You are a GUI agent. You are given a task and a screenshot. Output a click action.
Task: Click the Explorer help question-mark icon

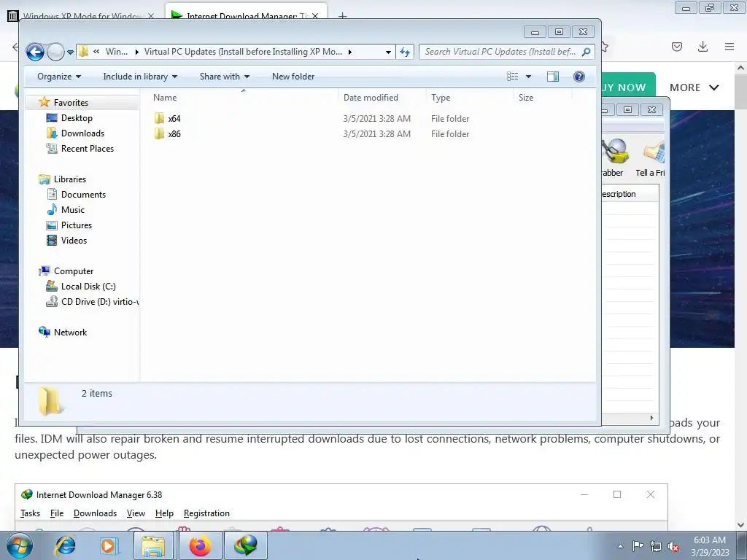pos(578,77)
